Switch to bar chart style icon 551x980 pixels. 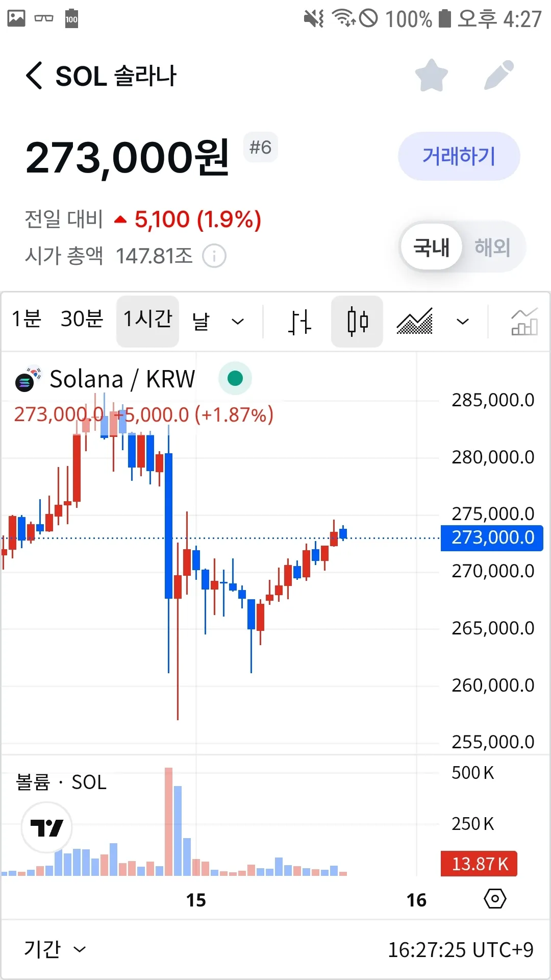tap(299, 322)
